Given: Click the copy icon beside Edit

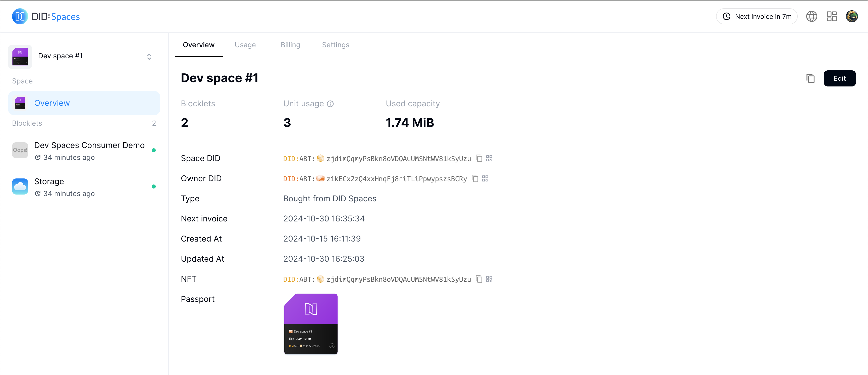Looking at the screenshot, I should pos(810,79).
